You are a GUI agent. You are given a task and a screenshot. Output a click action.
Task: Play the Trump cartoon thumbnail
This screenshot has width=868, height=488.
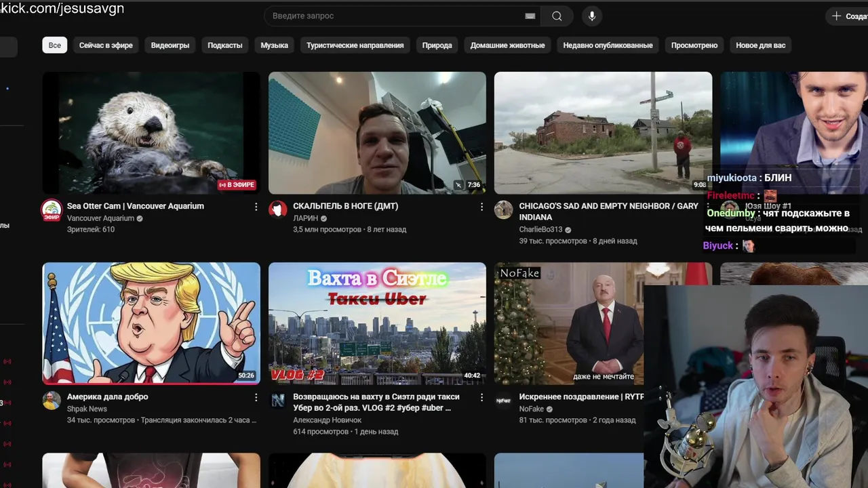[151, 323]
